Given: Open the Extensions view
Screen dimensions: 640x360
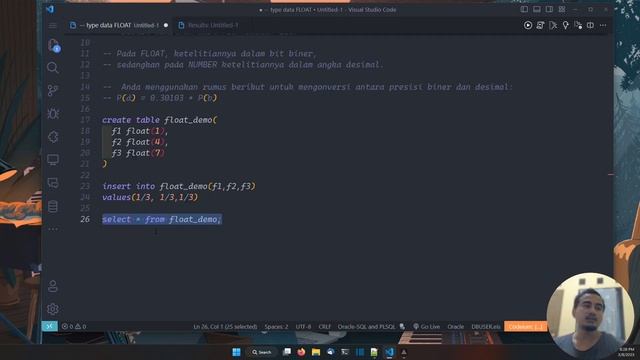Looking at the screenshot, I should pos(53,137).
